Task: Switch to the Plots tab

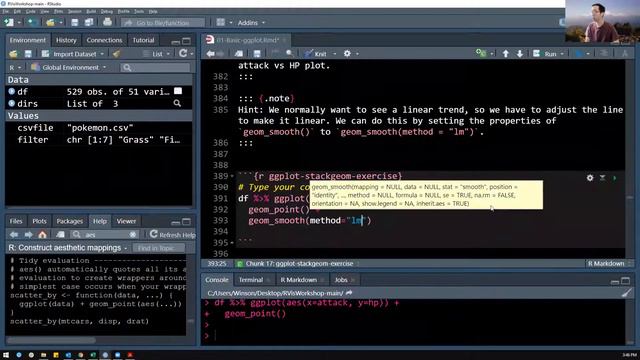Action: coord(39,221)
